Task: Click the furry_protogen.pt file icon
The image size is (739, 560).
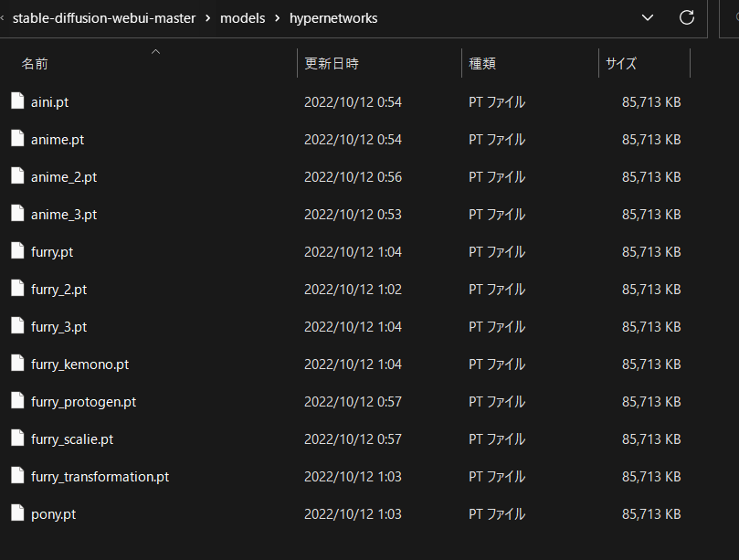Action: coord(17,401)
